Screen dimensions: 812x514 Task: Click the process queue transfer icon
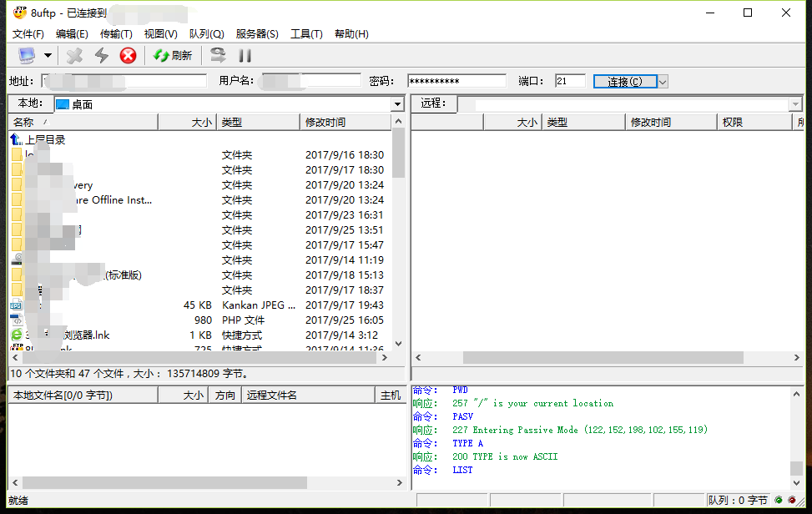pyautogui.click(x=218, y=55)
